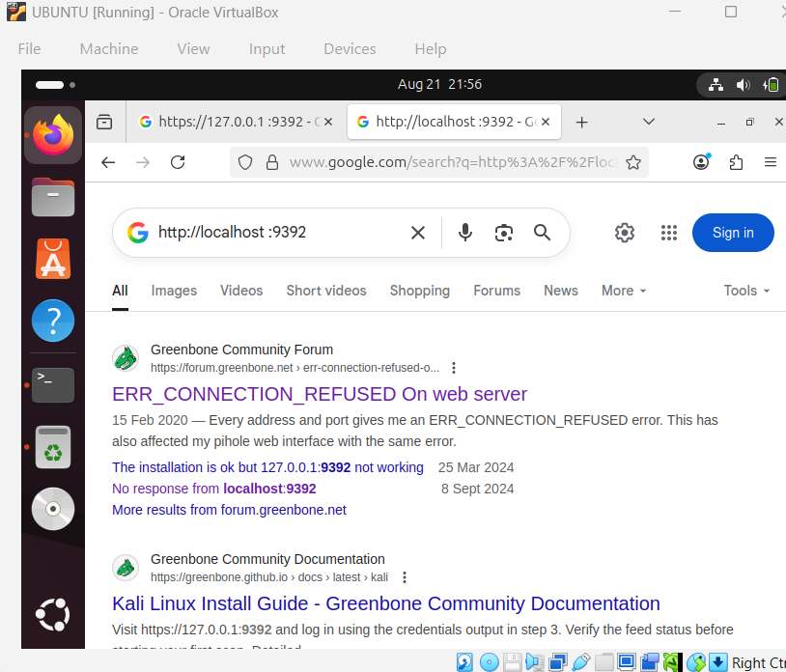Switch to the https://127.0.0.1 :9392 tab

tap(232, 122)
